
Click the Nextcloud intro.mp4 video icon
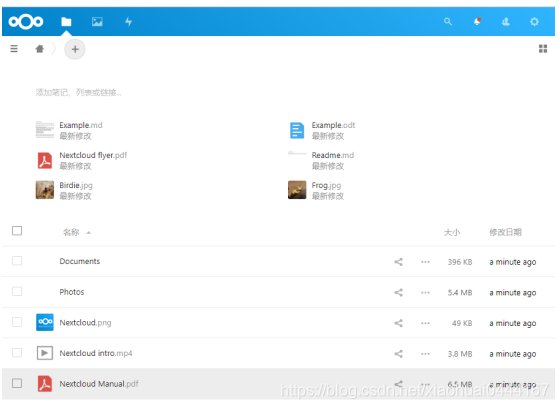45,353
